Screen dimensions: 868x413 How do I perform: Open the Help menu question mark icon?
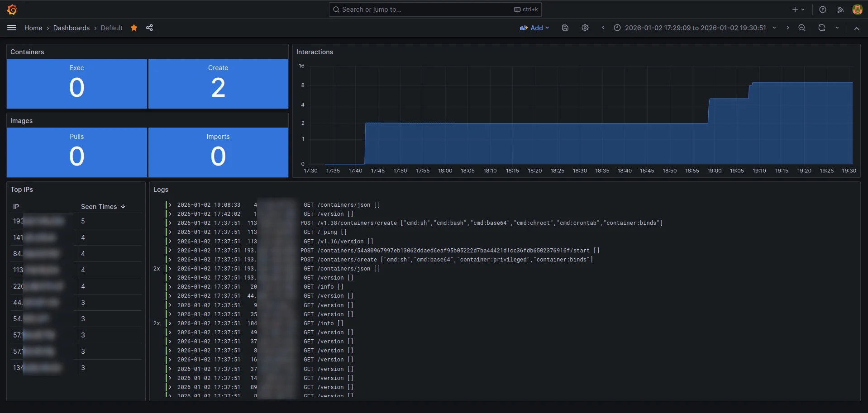[x=822, y=9]
